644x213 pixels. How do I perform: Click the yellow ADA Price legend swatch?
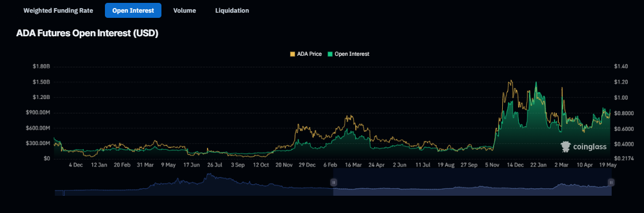(292, 54)
